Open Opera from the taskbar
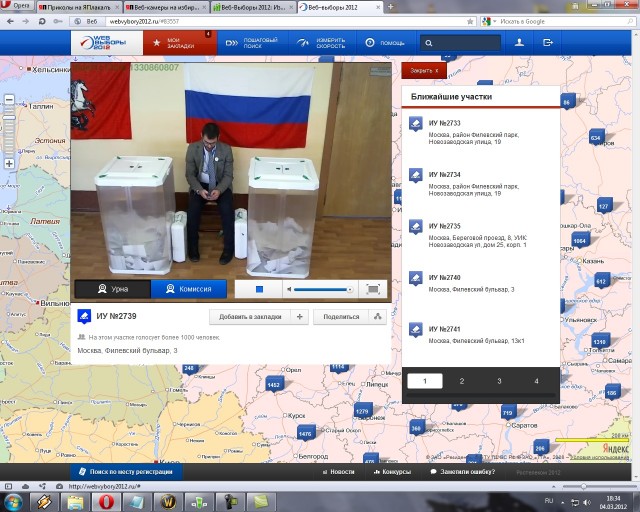This screenshot has width=640, height=512. [x=106, y=502]
